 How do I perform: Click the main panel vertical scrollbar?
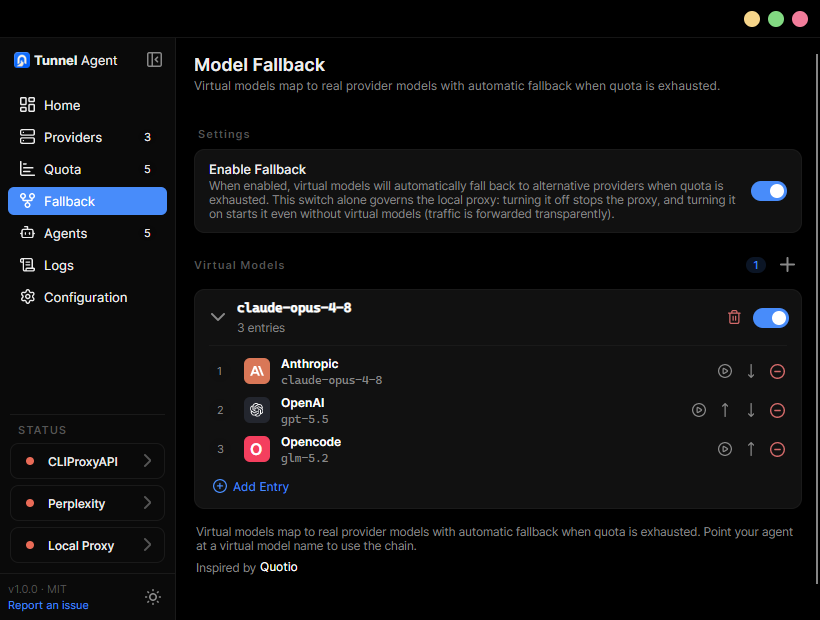click(x=817, y=319)
